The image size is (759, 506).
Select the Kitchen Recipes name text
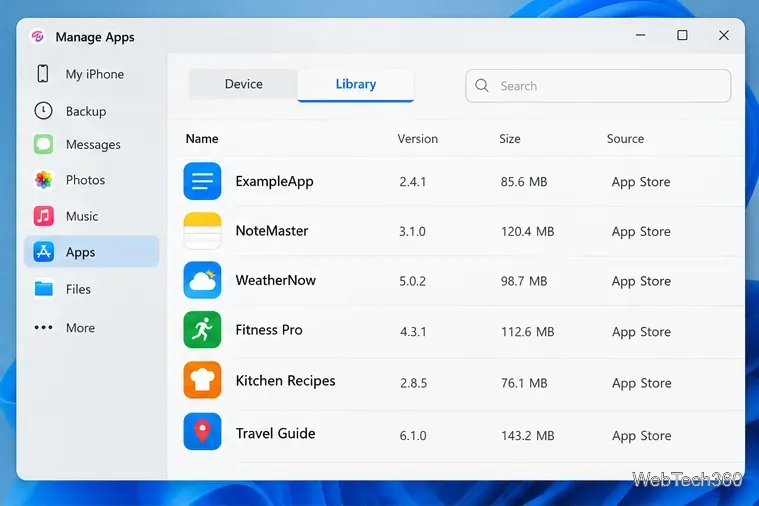point(286,381)
